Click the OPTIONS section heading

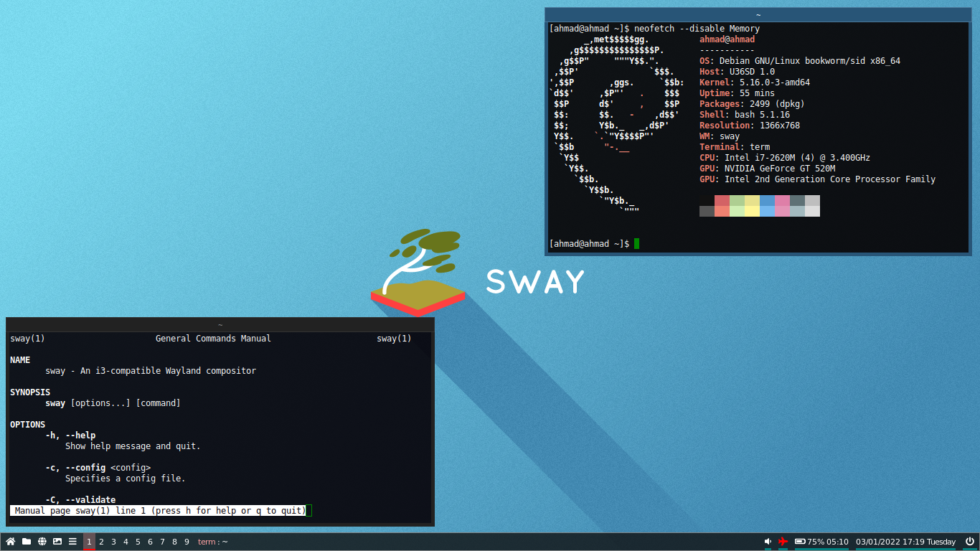27,425
